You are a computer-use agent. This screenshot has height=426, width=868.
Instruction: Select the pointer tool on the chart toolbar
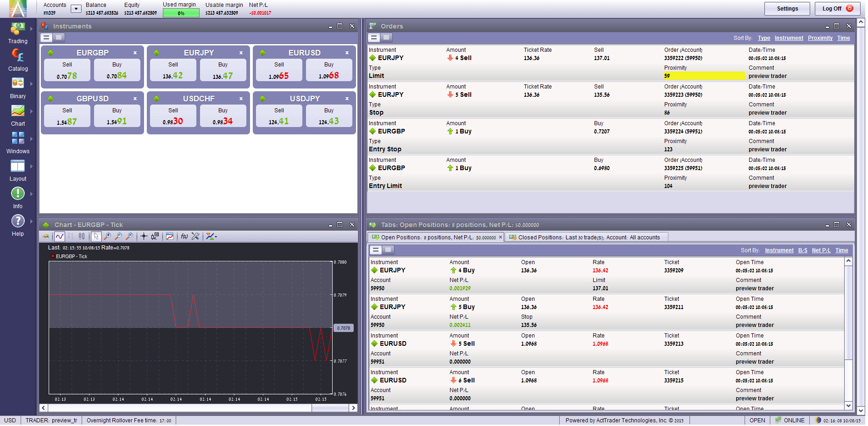pyautogui.click(x=96, y=236)
